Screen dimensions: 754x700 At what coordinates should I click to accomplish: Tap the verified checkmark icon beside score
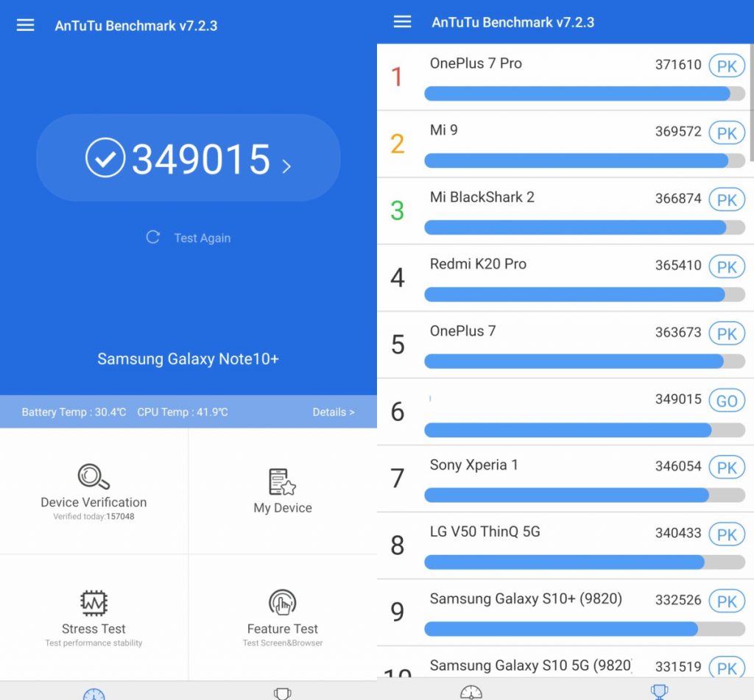(105, 158)
